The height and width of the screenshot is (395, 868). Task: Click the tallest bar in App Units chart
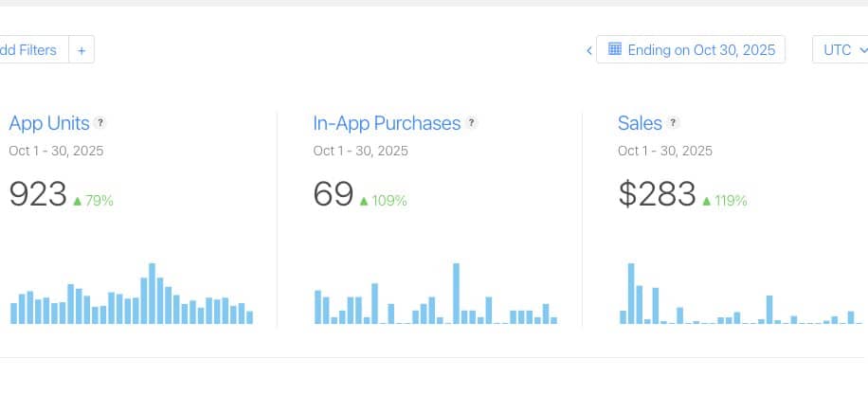(x=152, y=294)
